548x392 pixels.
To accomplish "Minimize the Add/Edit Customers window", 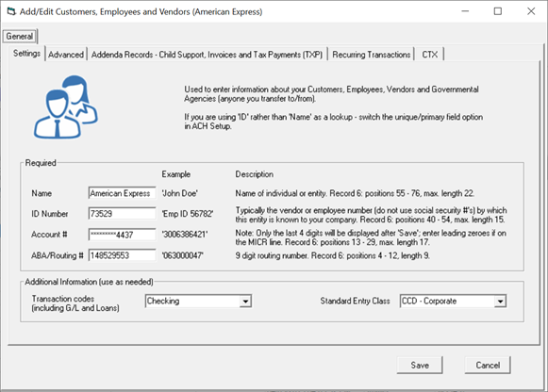I will point(465,11).
